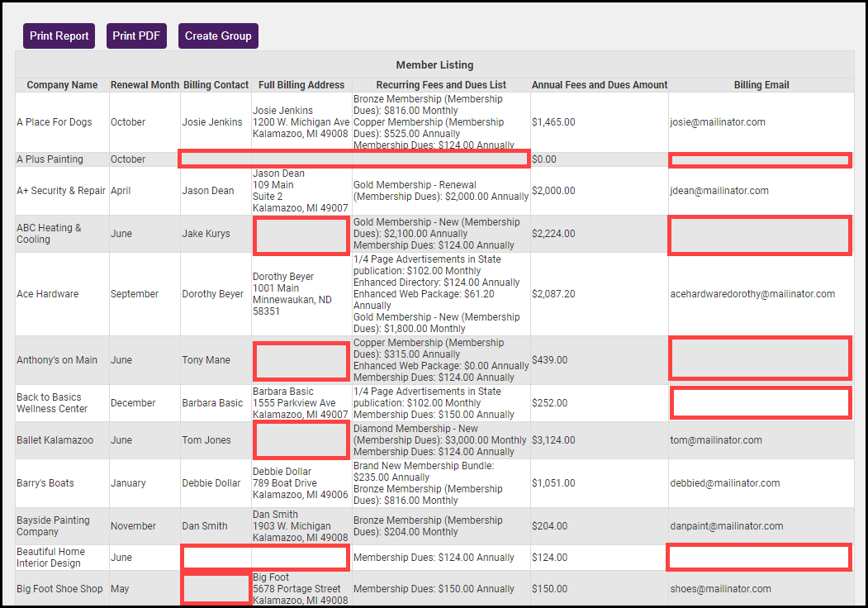Viewport: 868px width, 608px height.
Task: Click the danpaint@mailinator.com email cell
Action: (726, 526)
